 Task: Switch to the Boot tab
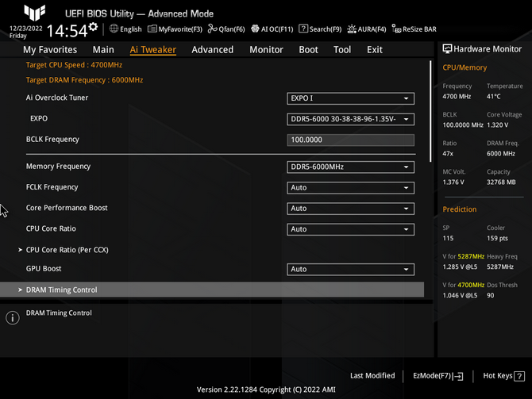pos(308,49)
